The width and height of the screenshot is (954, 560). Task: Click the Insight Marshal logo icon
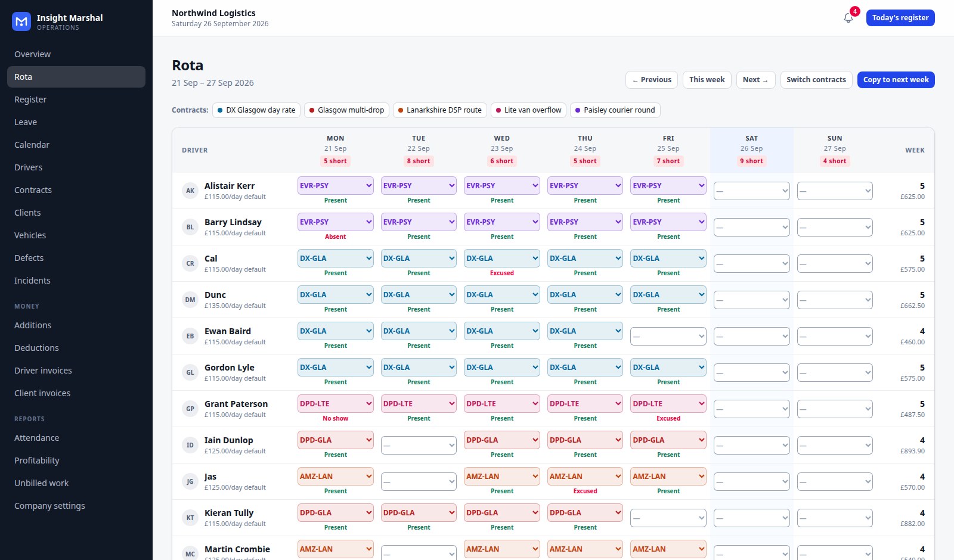[x=21, y=21]
